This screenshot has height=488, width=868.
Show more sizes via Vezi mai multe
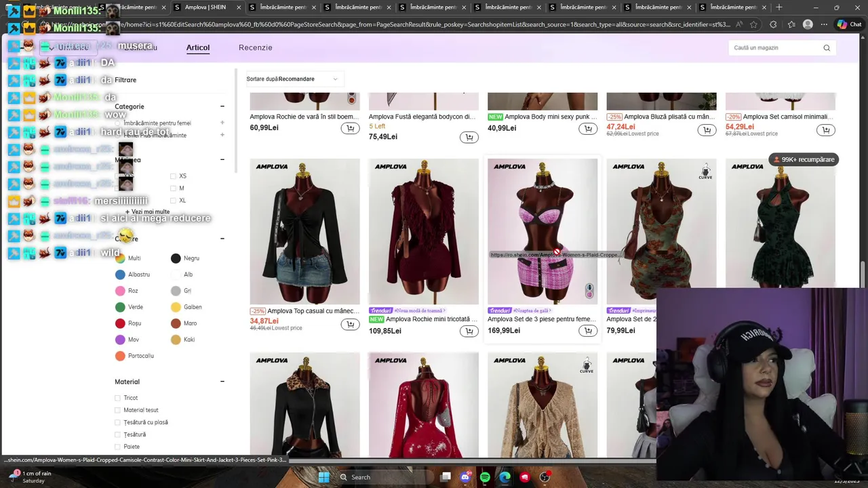click(x=147, y=212)
